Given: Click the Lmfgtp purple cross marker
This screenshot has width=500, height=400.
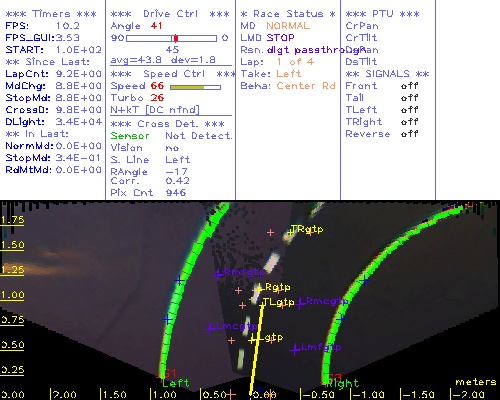Looking at the screenshot, I should (x=295, y=350).
